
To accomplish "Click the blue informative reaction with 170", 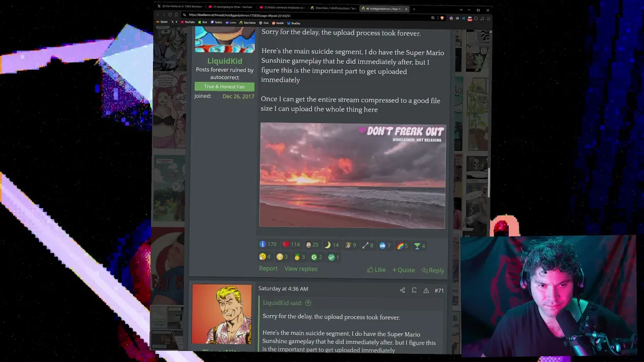I will [268, 244].
